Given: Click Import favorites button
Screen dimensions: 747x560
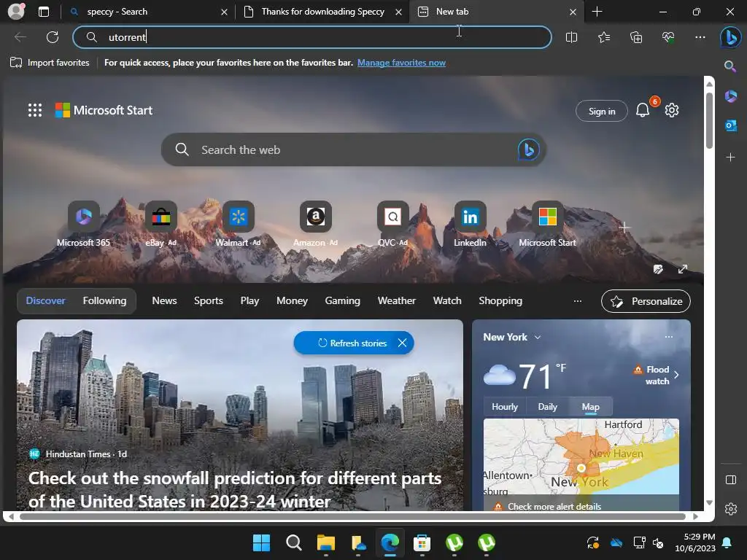Looking at the screenshot, I should click(x=50, y=63).
